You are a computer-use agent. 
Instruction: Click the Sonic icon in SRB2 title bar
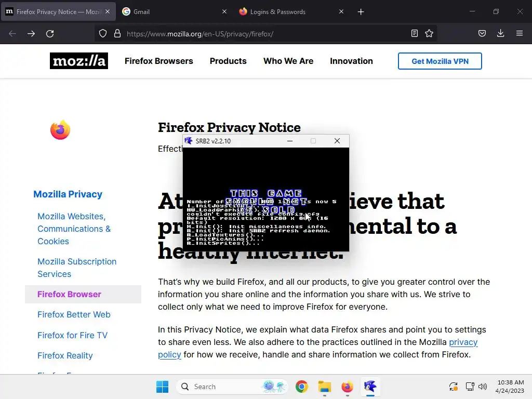pyautogui.click(x=188, y=141)
